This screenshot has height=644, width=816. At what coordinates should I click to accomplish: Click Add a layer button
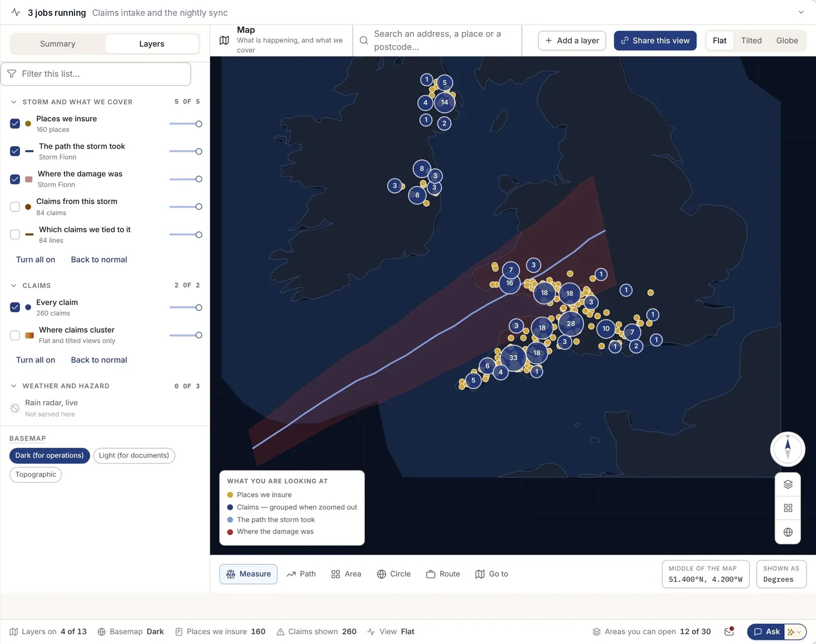[x=572, y=41]
